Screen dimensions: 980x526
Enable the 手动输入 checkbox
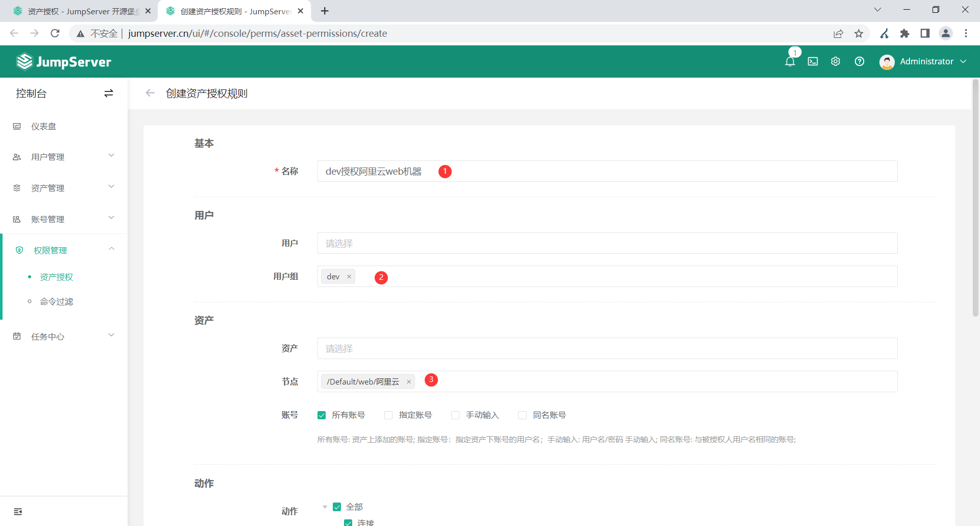[455, 415]
